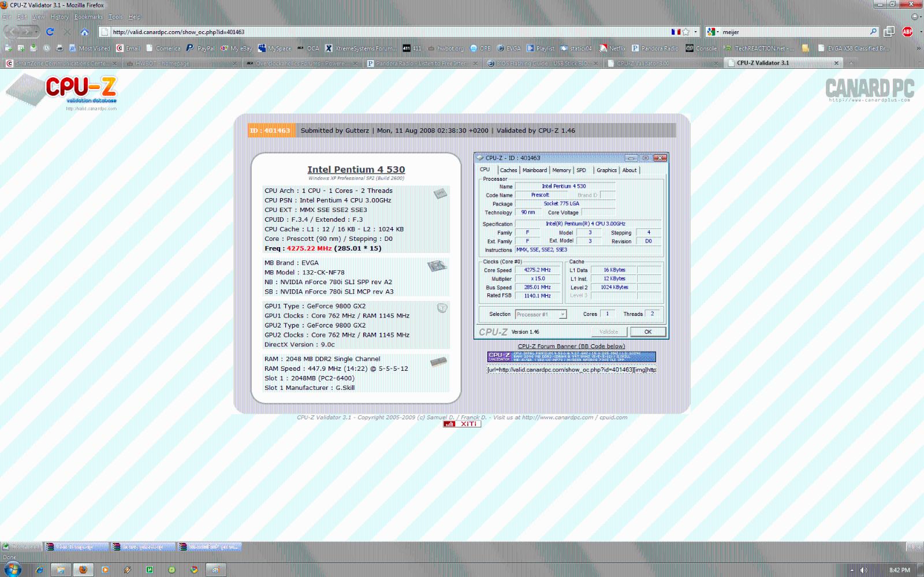Go to the Firefox home page icon

point(84,32)
